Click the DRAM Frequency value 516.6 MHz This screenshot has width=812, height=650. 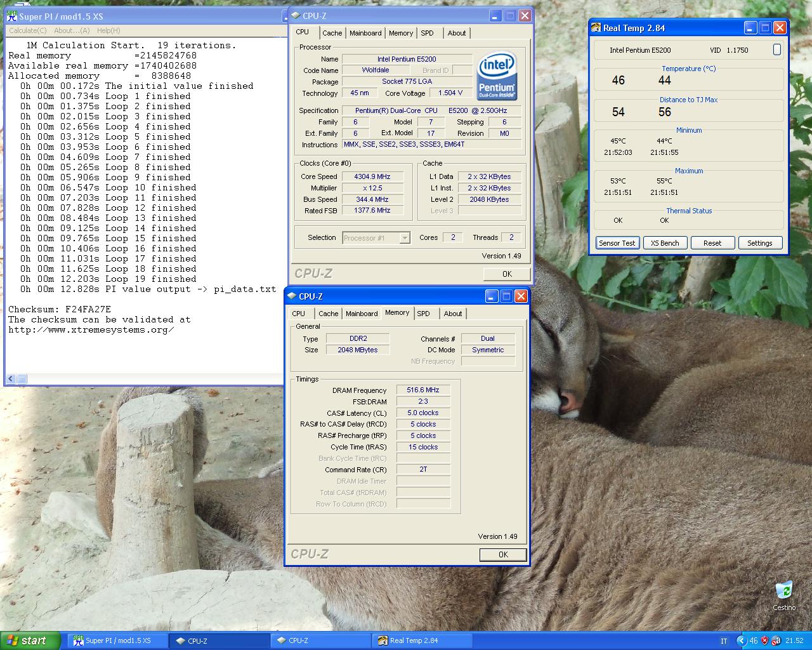423,390
